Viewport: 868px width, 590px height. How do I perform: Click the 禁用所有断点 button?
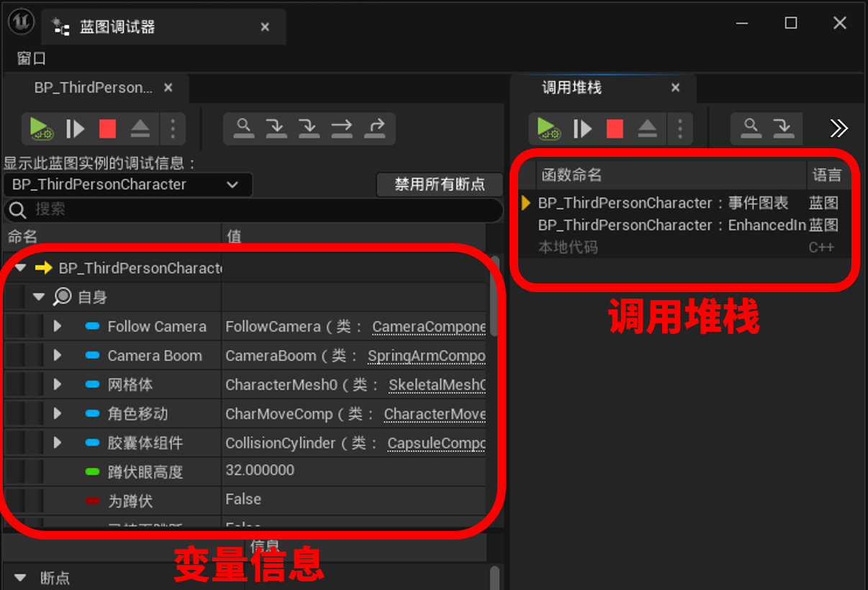pyautogui.click(x=439, y=184)
